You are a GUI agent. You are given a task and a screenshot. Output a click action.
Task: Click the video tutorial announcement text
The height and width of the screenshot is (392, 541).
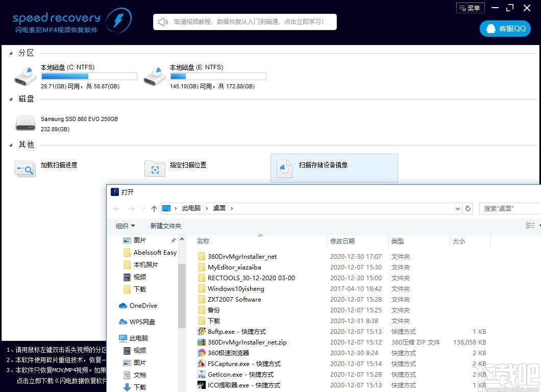point(249,22)
